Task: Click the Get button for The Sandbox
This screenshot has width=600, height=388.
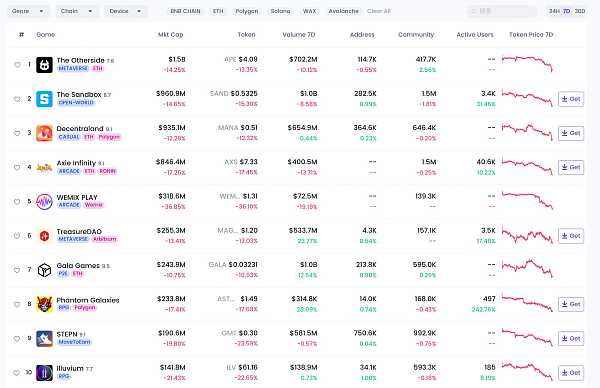Action: pos(571,99)
